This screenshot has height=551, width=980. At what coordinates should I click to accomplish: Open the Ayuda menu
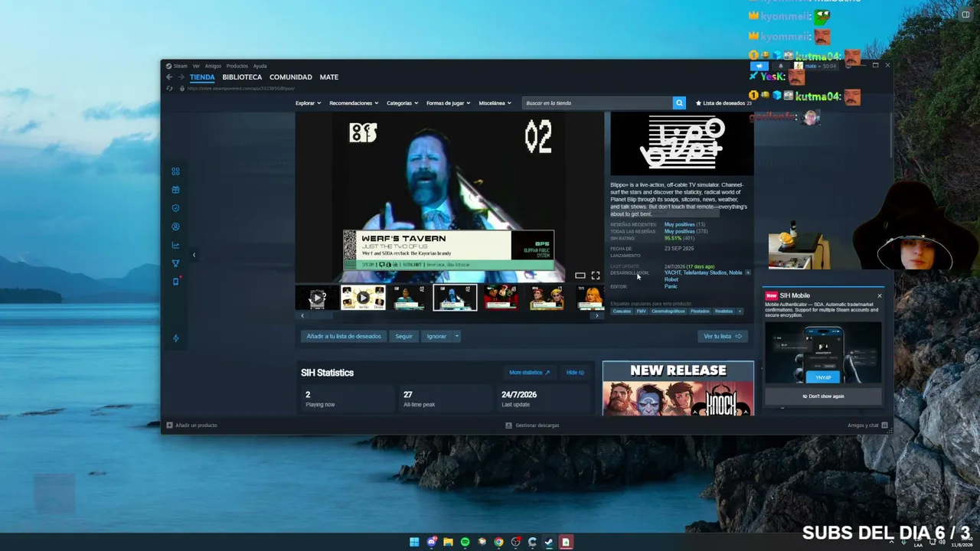pyautogui.click(x=260, y=66)
